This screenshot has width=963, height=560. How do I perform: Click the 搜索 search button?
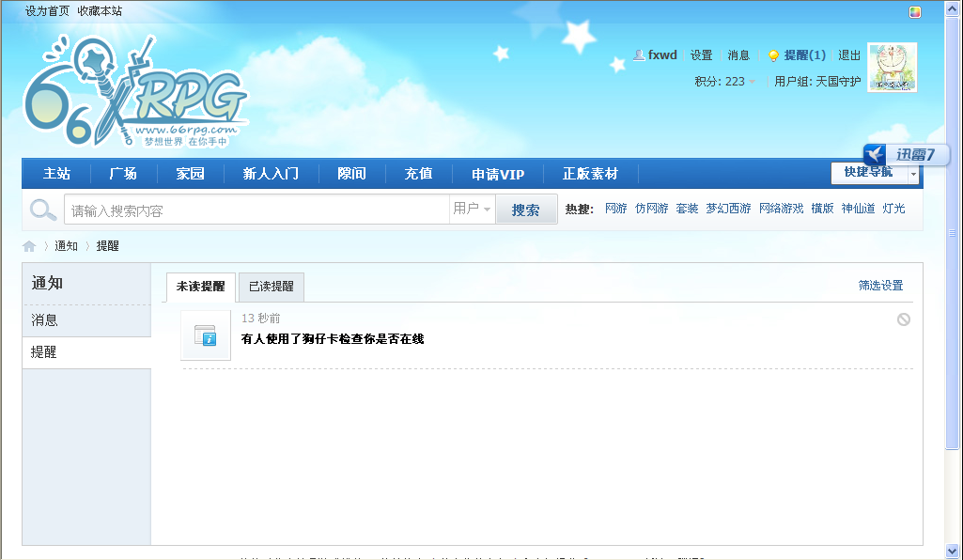pos(526,210)
